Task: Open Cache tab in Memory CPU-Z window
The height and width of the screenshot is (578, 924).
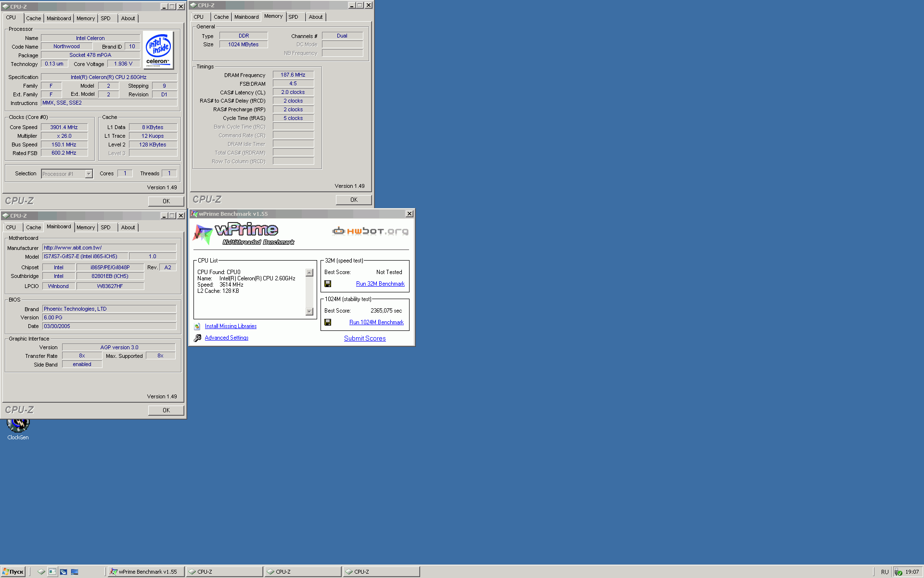Action: click(221, 17)
